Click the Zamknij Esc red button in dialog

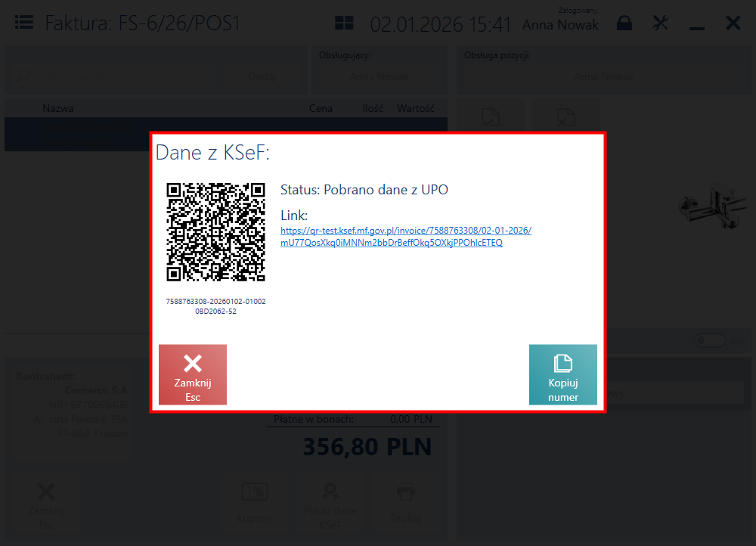192,374
